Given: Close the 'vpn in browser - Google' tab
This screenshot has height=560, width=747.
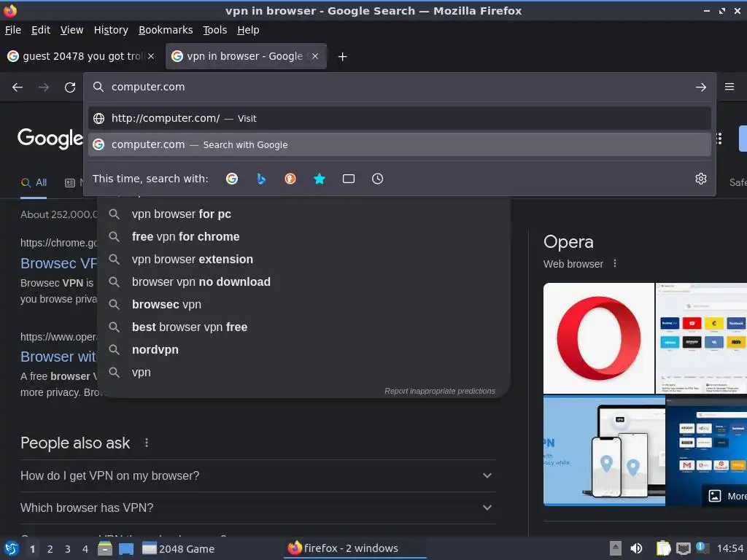Looking at the screenshot, I should click(315, 56).
